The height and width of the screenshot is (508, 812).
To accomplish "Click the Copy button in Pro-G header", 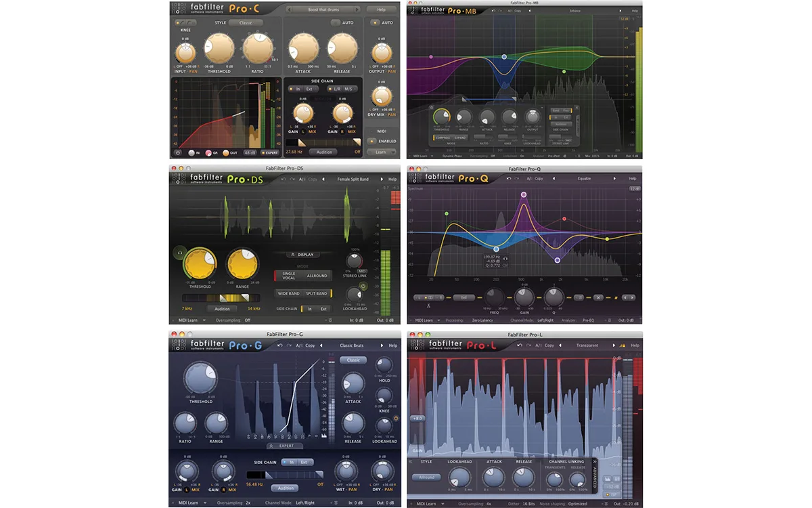I will [x=310, y=345].
